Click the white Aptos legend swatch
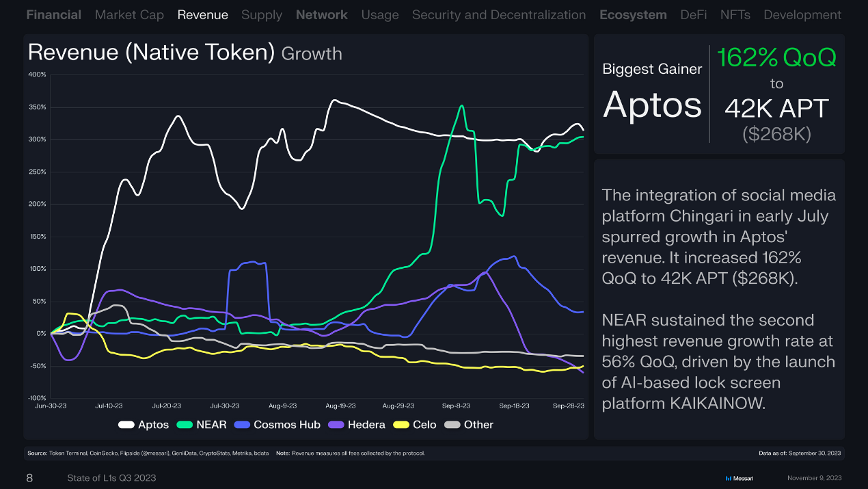 pos(126,425)
